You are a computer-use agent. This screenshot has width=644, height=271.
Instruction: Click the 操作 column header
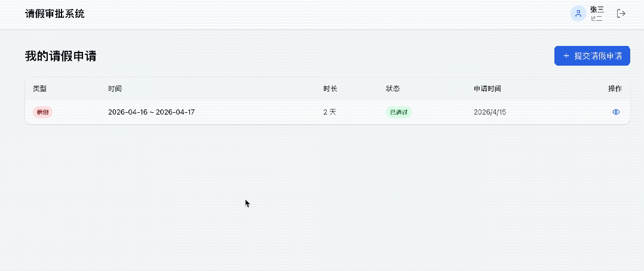(x=615, y=89)
